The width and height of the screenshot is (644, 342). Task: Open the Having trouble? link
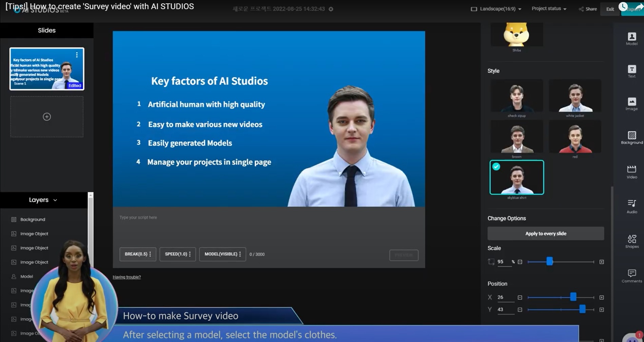tap(126, 277)
